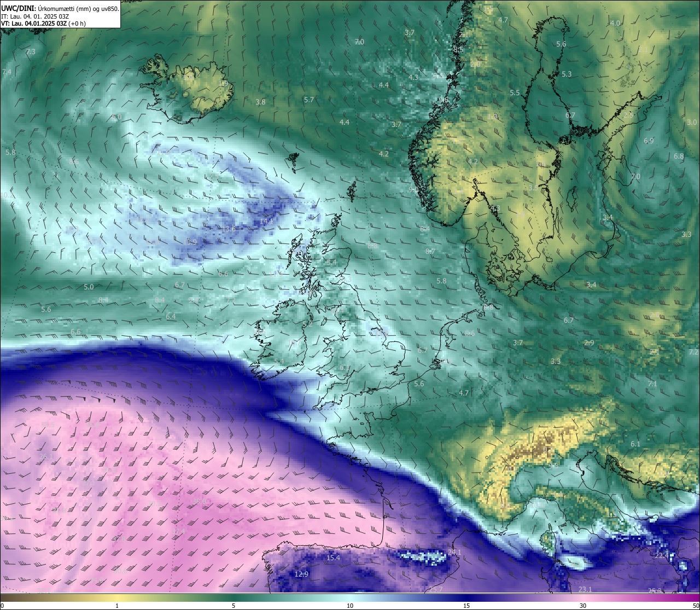
Task: Click the 6.1 value label on the map
Action: [x=635, y=444]
